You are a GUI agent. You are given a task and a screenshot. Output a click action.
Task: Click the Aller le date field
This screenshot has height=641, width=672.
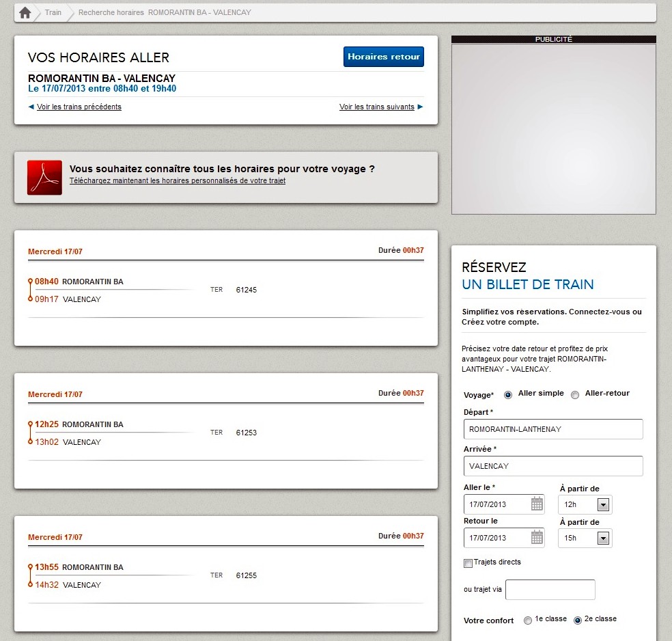tap(504, 504)
